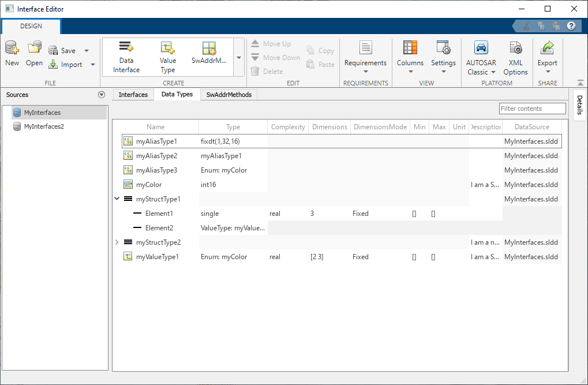588x385 pixels.
Task: Switch to the SwAddrMethods tab
Action: tap(229, 94)
